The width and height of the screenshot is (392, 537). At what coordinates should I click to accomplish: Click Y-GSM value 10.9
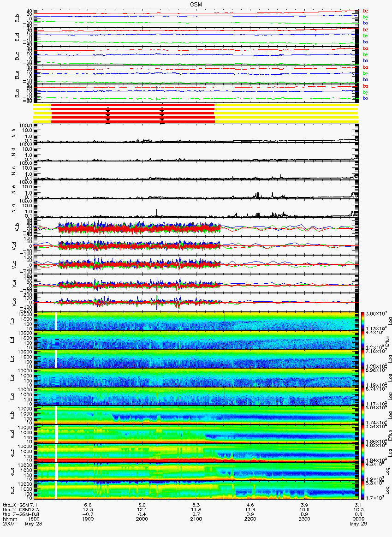click(304, 510)
